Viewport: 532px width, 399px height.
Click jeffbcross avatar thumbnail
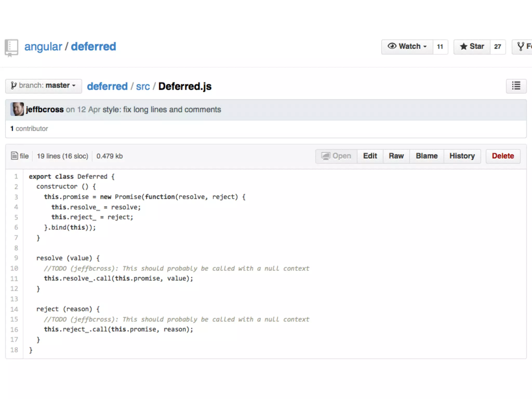pyautogui.click(x=17, y=109)
